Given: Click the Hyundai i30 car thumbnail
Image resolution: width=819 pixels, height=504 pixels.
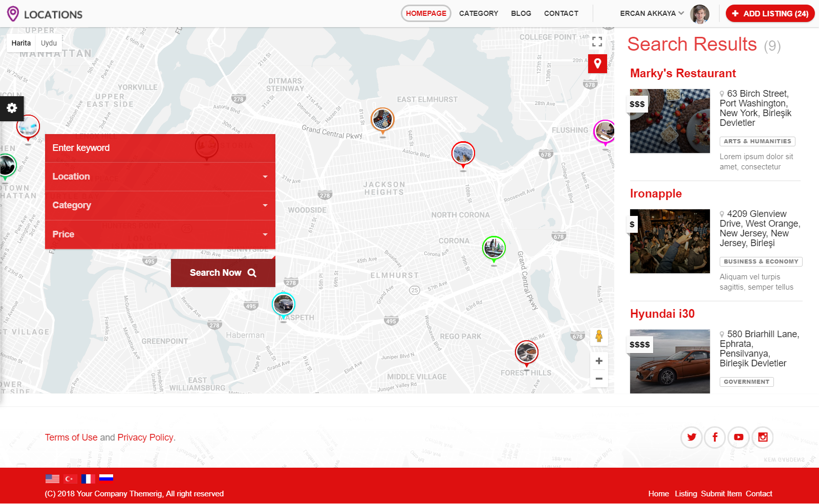Looking at the screenshot, I should pos(670,361).
